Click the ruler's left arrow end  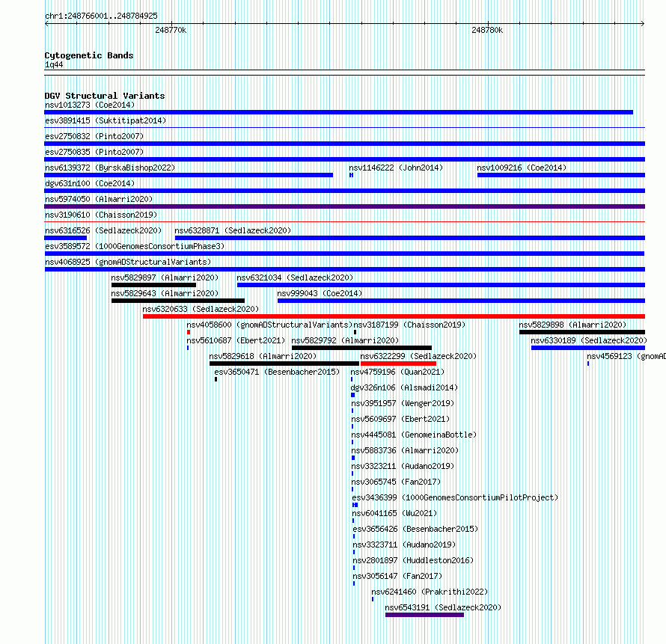46,24
